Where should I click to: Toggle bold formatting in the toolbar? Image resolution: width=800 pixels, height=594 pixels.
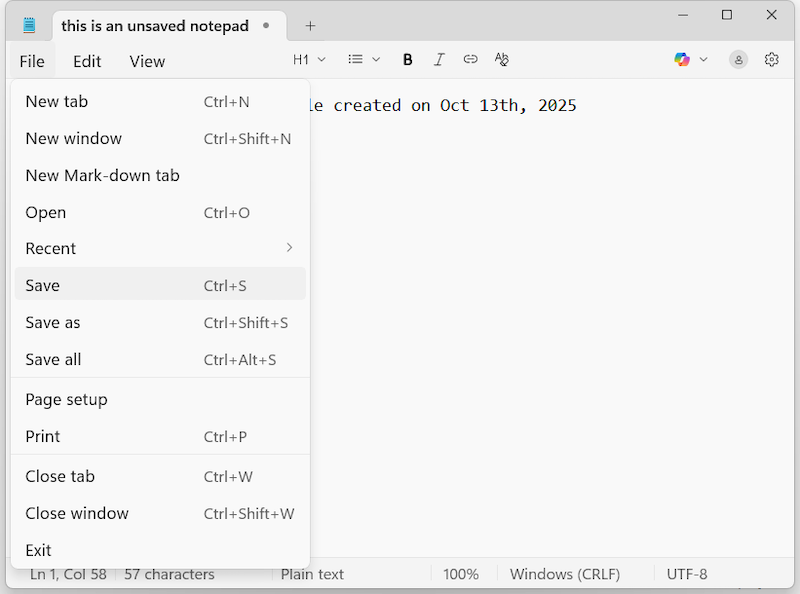[x=407, y=60]
